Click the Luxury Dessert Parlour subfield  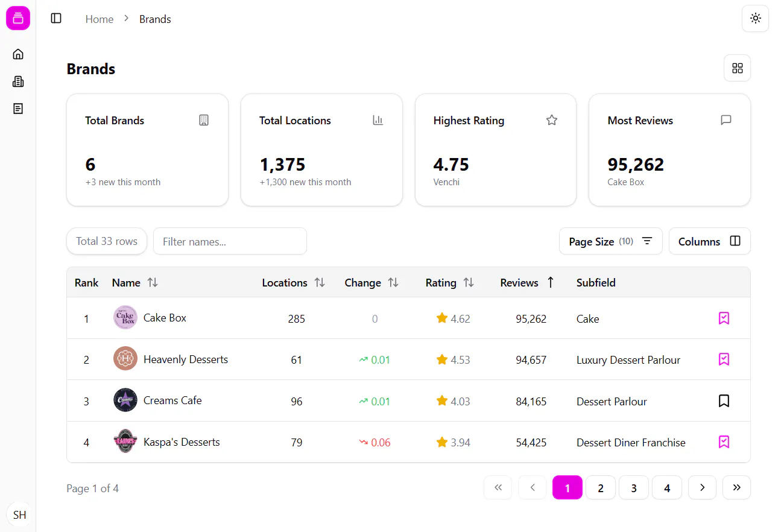628,360
